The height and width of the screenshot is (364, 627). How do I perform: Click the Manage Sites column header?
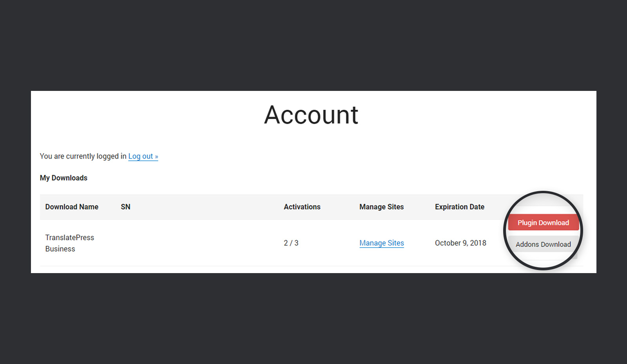point(382,207)
